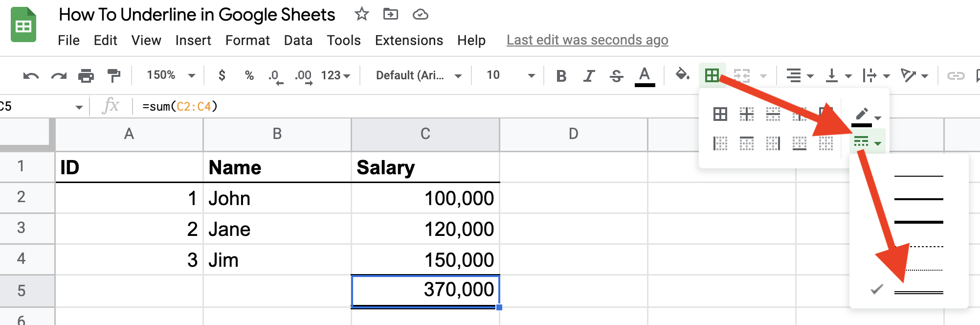Select column C header

[425, 134]
